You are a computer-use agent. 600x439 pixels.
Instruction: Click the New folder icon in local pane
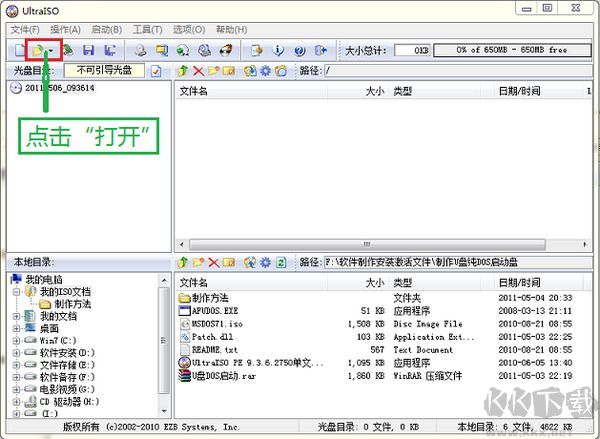pos(198,262)
